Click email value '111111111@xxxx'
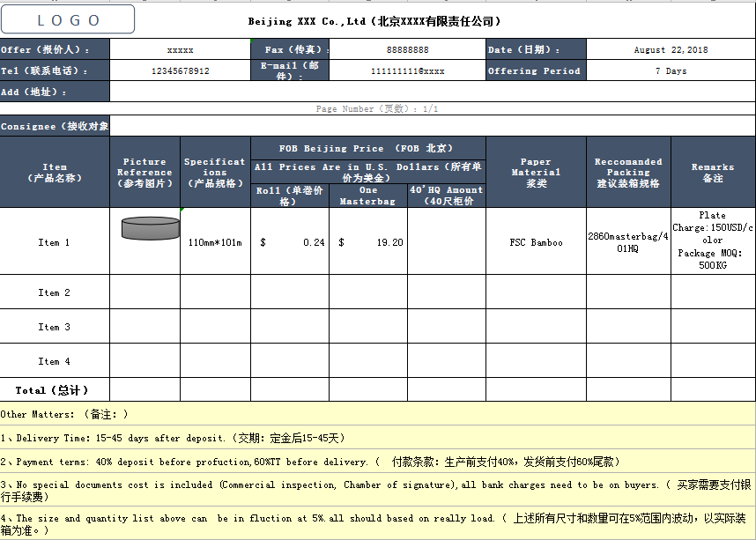The height and width of the screenshot is (540, 756). pyautogui.click(x=407, y=70)
